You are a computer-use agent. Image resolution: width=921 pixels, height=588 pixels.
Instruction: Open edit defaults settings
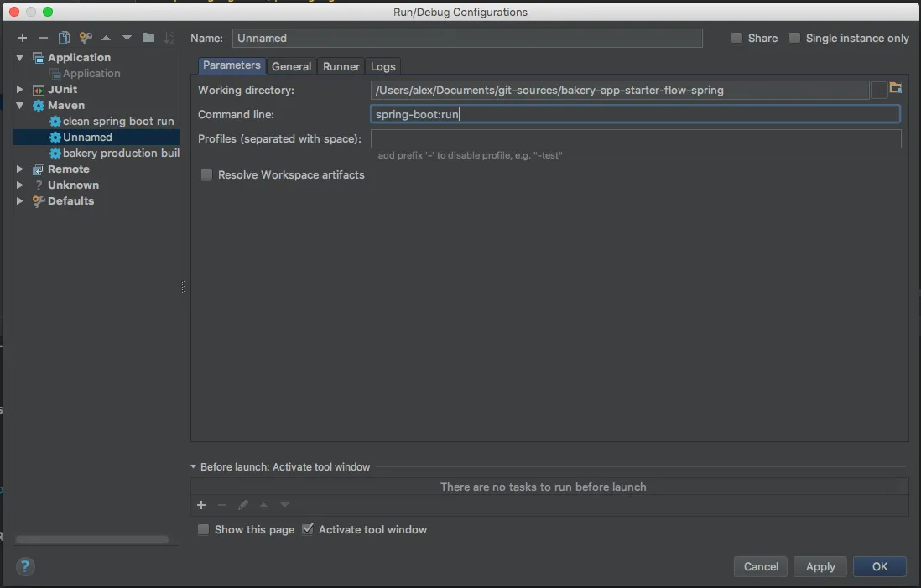[84, 38]
